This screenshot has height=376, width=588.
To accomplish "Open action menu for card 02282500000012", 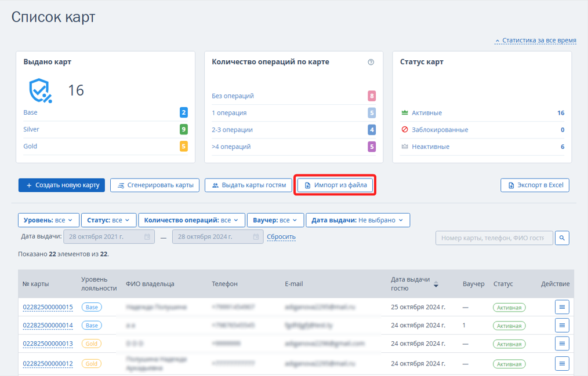I will pyautogui.click(x=562, y=363).
